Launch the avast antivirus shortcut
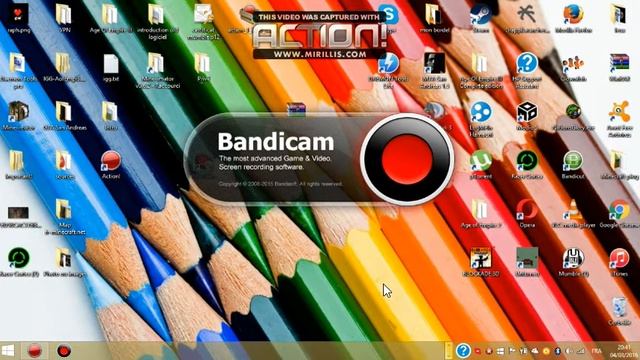Viewport: 640px width, 360px height. click(x=619, y=119)
